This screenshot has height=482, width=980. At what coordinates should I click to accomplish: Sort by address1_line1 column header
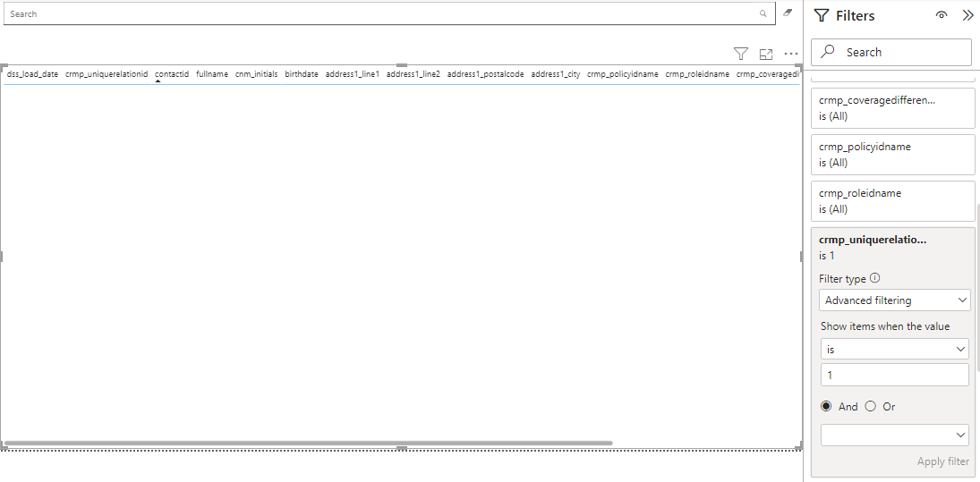pos(352,74)
